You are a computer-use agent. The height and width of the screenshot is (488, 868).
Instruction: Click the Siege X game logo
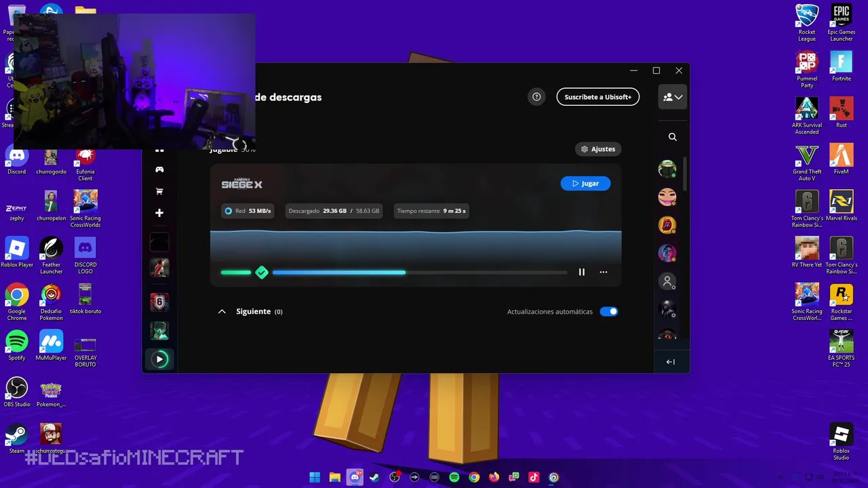241,184
